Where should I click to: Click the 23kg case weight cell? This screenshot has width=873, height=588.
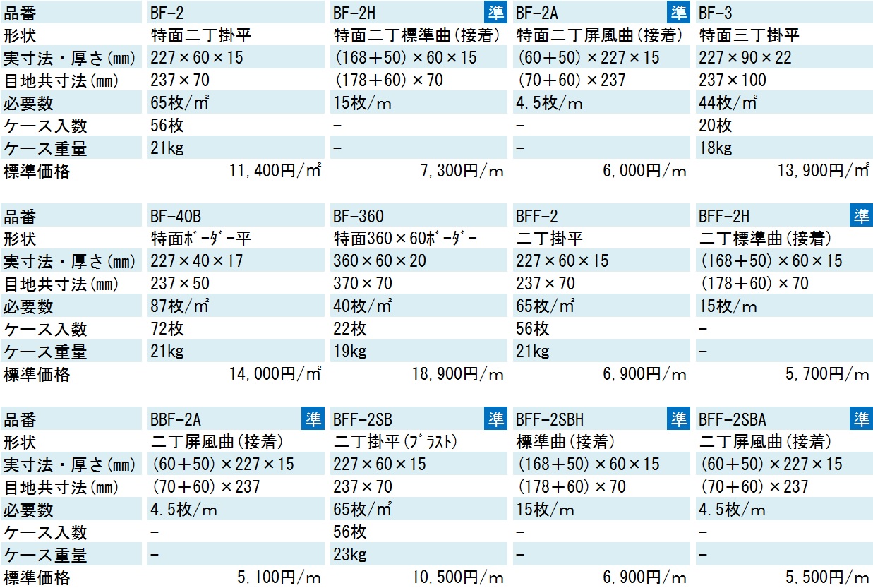[x=349, y=555]
